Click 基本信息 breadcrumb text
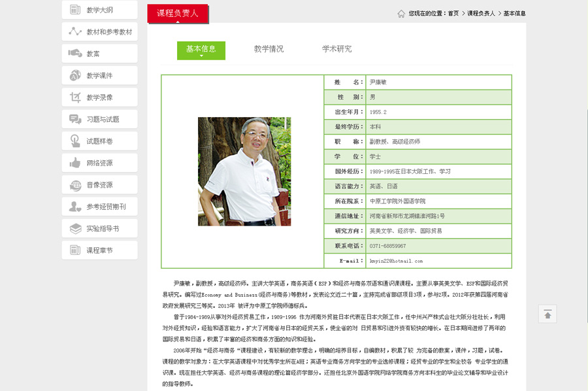The height and width of the screenshot is (391, 588). click(x=515, y=14)
